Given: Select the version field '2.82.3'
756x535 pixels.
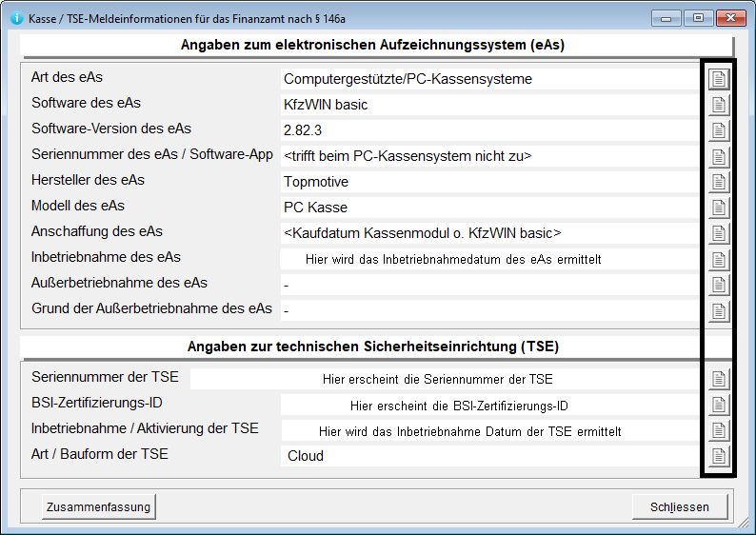Looking at the screenshot, I should pyautogui.click(x=489, y=130).
